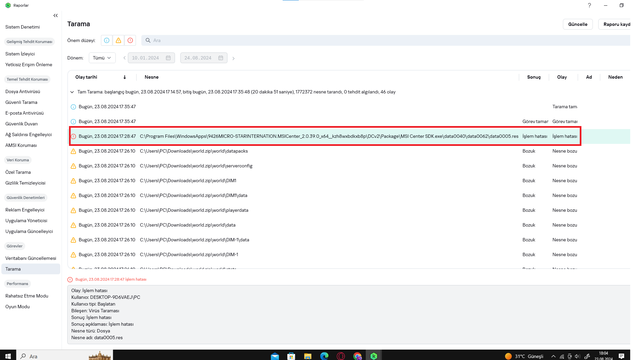Go to the next period with the right arrow

click(234, 58)
